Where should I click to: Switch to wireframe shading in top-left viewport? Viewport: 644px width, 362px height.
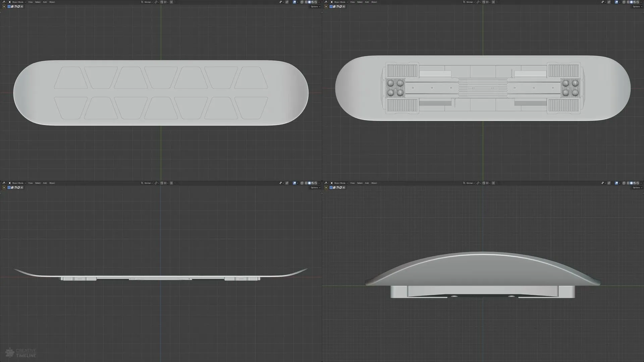point(306,2)
